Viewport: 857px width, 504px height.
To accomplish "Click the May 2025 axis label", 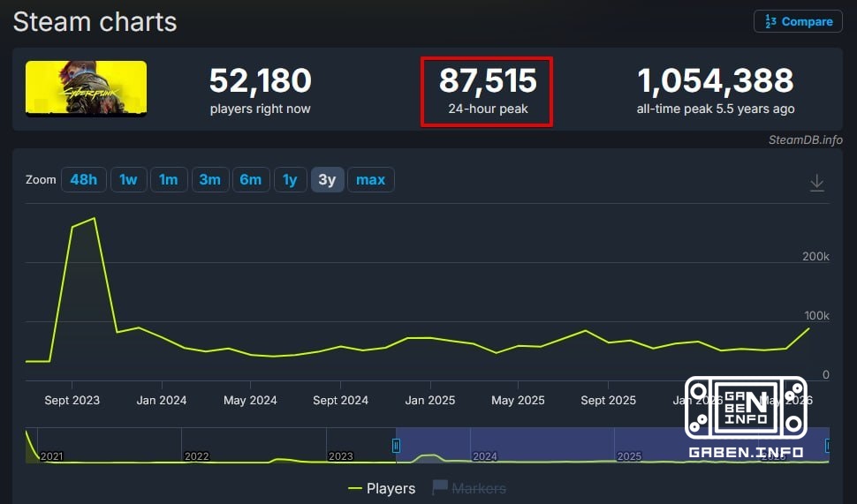I will [x=518, y=400].
